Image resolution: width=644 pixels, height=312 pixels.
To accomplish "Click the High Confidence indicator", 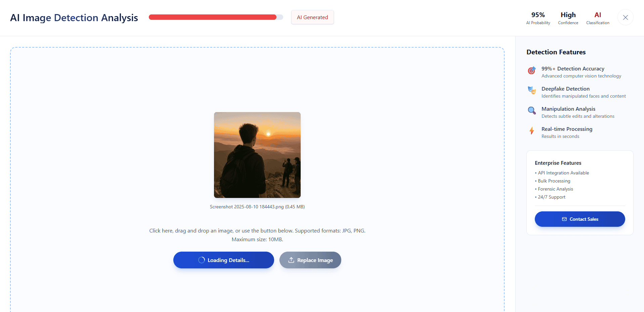I will tap(568, 18).
